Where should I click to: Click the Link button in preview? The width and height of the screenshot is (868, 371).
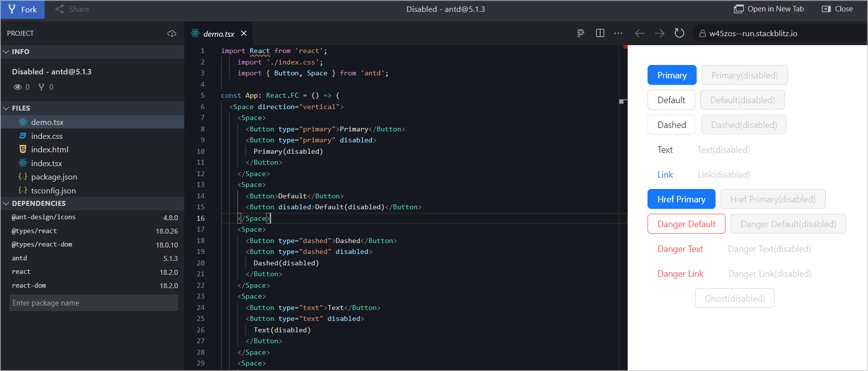(665, 175)
